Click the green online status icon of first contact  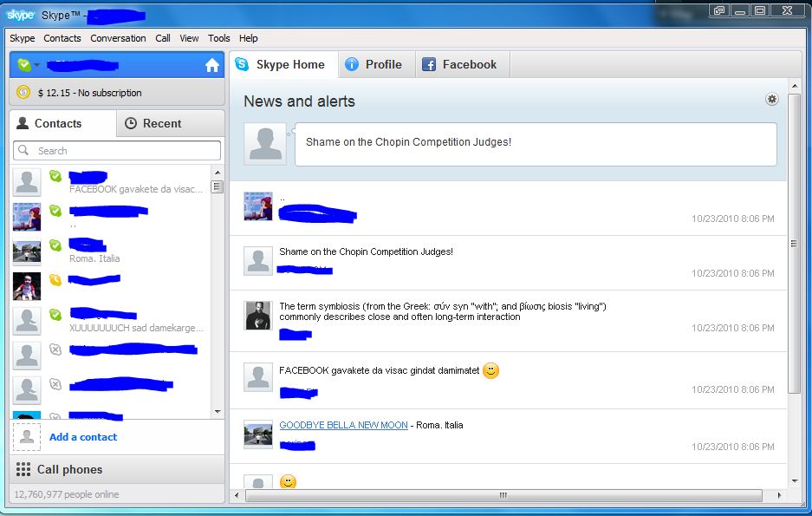coord(55,176)
